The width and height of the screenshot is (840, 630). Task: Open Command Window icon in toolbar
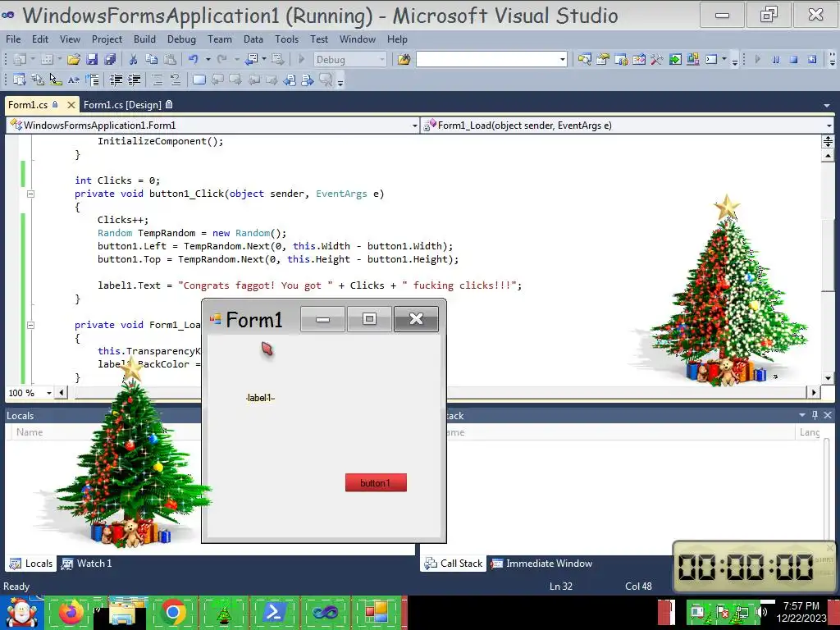coord(711,59)
